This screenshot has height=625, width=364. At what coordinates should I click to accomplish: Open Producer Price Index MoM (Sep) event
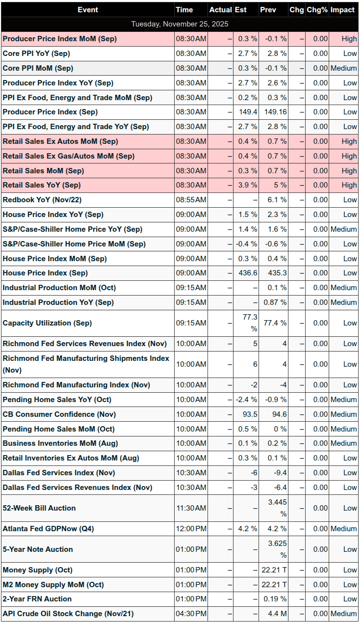(x=60, y=39)
